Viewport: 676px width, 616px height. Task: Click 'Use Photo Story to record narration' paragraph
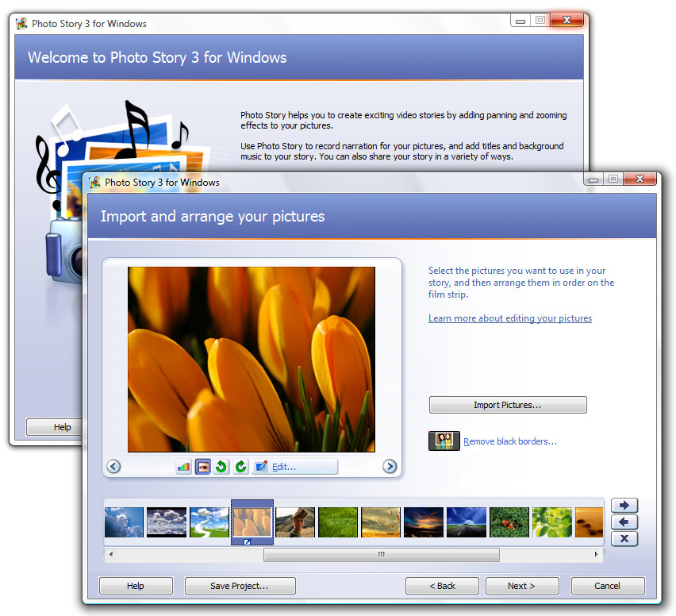[401, 152]
